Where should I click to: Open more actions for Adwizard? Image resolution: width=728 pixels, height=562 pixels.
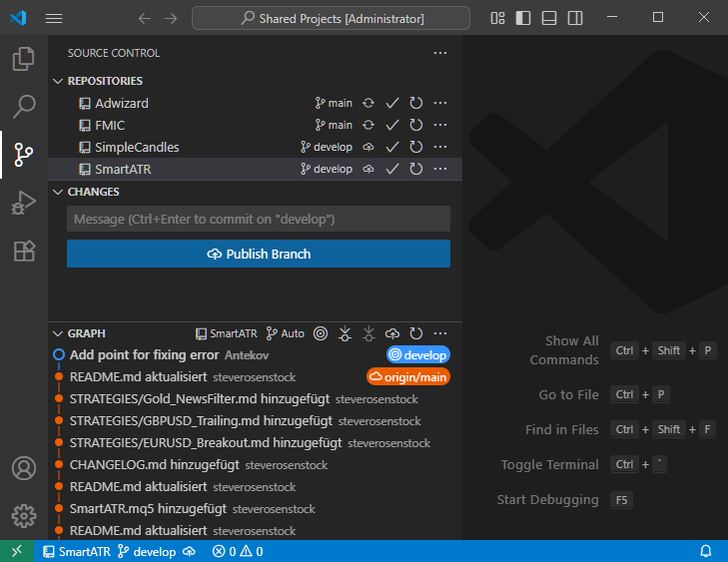pyautogui.click(x=440, y=103)
